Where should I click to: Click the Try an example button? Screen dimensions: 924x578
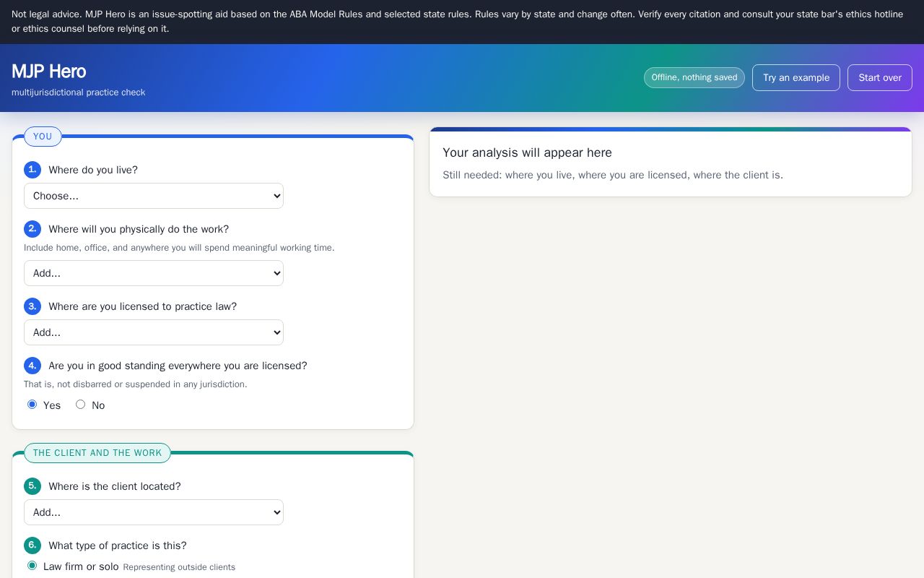[x=796, y=78]
